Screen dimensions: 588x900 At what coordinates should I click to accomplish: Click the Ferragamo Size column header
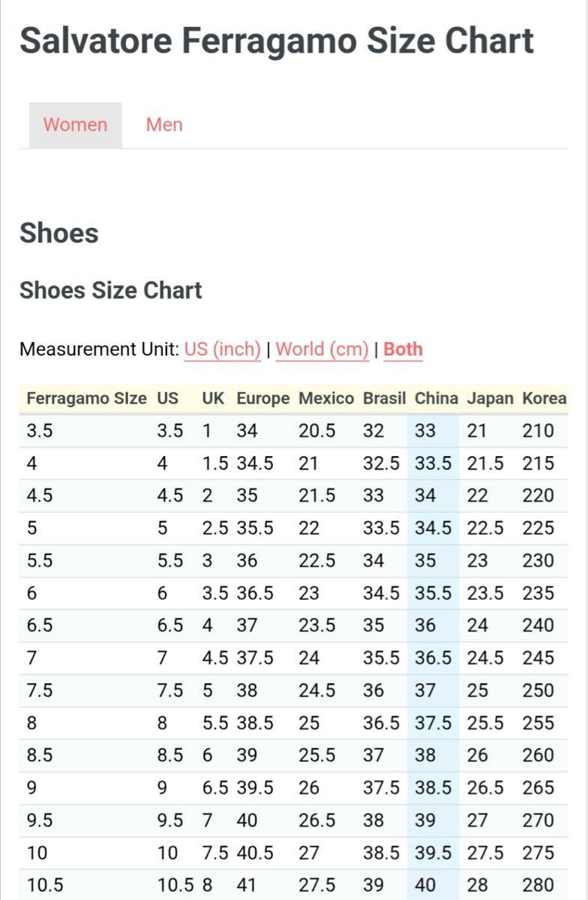(x=86, y=398)
